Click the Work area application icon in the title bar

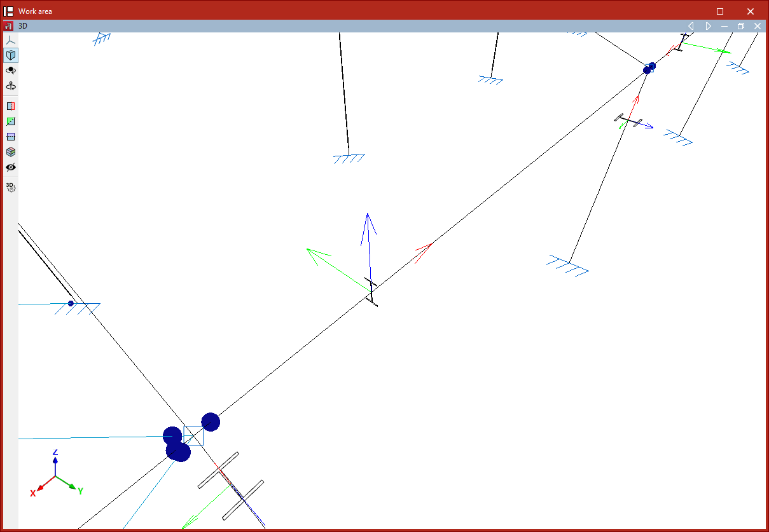[x=9, y=11]
